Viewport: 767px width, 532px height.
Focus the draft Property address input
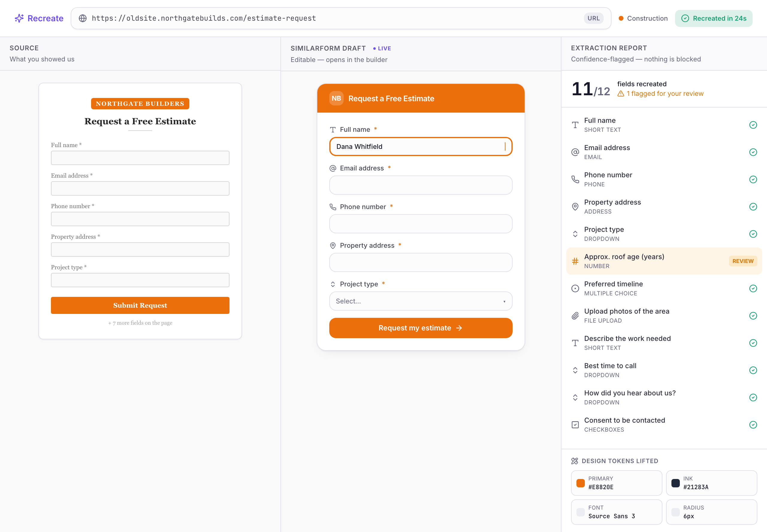point(421,262)
